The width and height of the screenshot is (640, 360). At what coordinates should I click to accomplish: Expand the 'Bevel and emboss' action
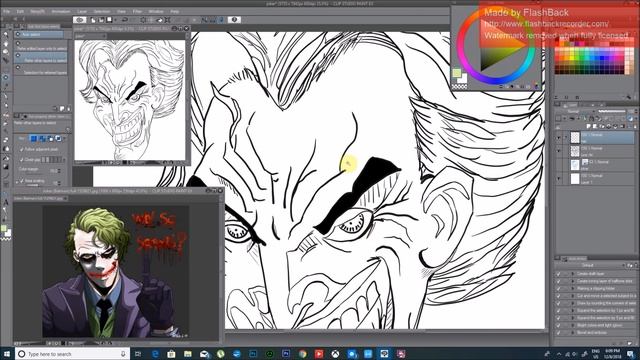pyautogui.click(x=573, y=333)
